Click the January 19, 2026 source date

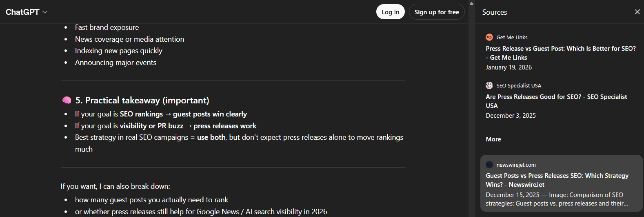tap(509, 67)
